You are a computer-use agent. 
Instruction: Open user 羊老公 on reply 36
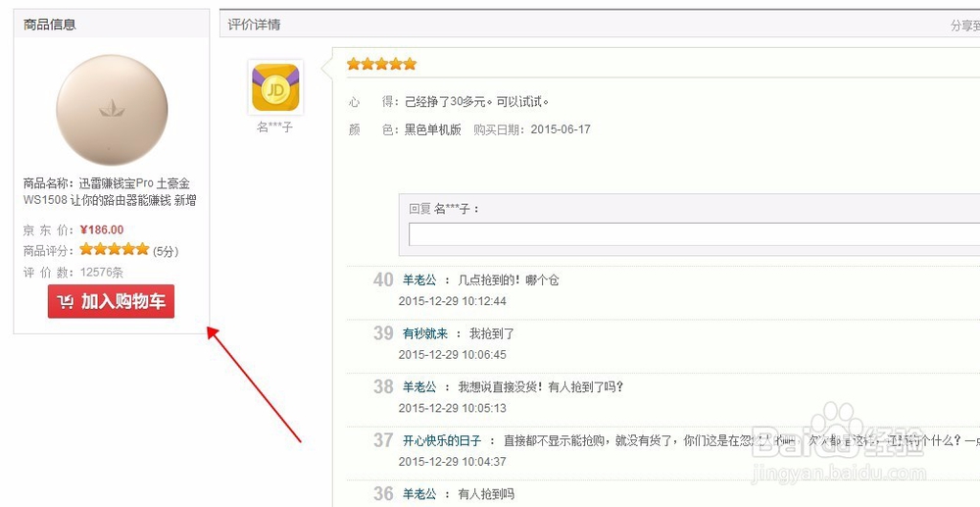419,494
